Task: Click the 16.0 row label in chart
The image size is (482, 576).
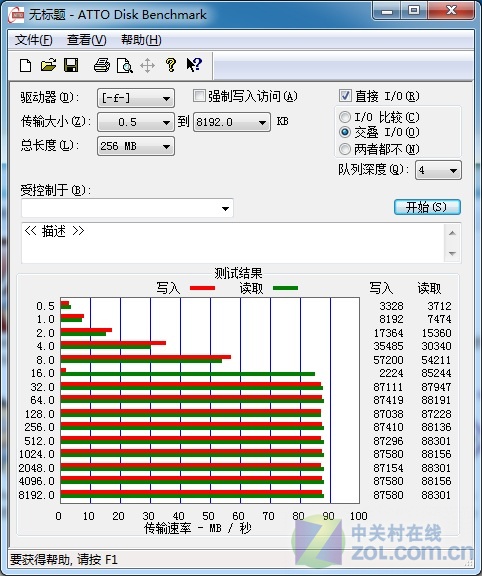Action: click(x=43, y=373)
